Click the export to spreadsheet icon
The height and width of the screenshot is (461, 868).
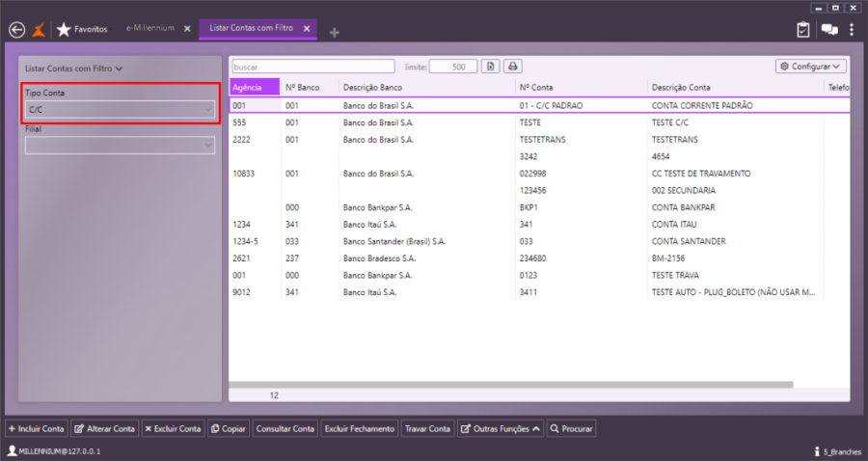pos(491,67)
